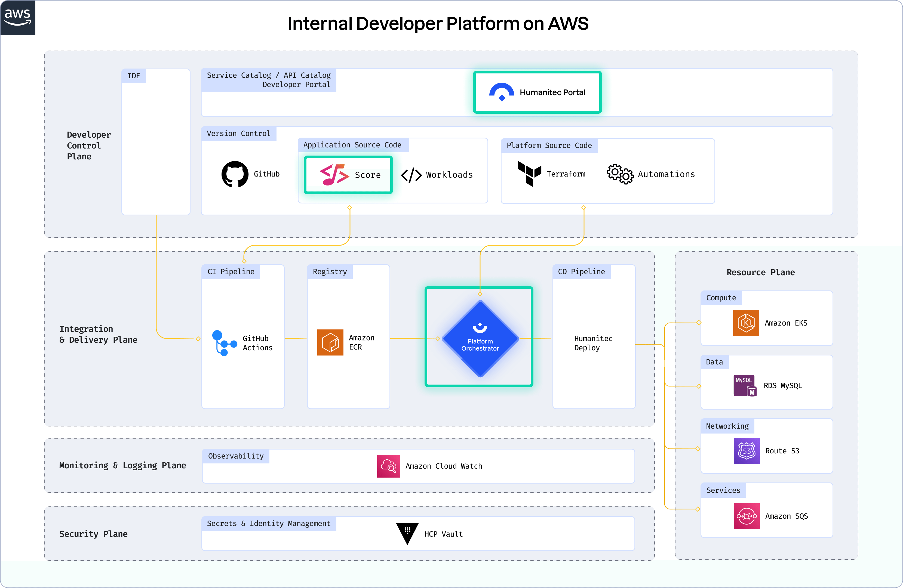Click the IDE label tab

point(134,76)
